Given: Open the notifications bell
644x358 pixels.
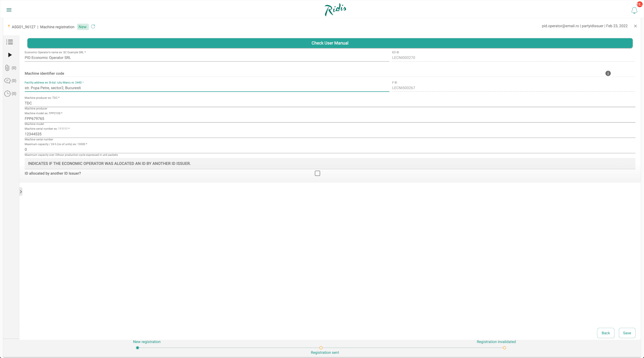Looking at the screenshot, I should pos(634,10).
